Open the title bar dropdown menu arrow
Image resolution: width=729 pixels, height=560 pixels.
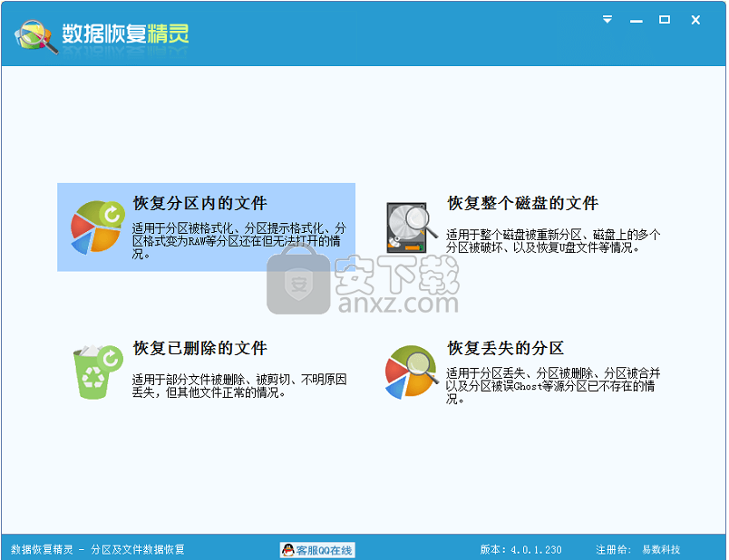pos(607,20)
